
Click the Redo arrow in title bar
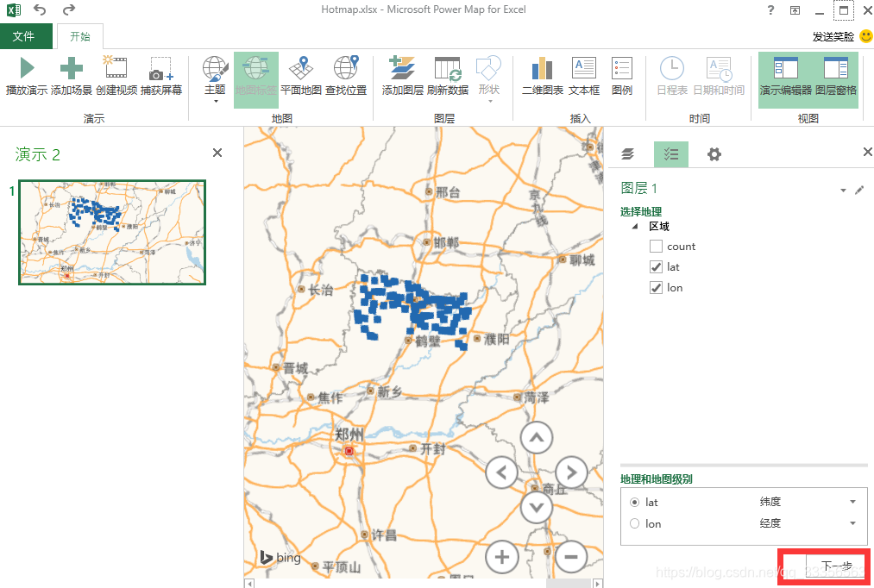coord(68,9)
